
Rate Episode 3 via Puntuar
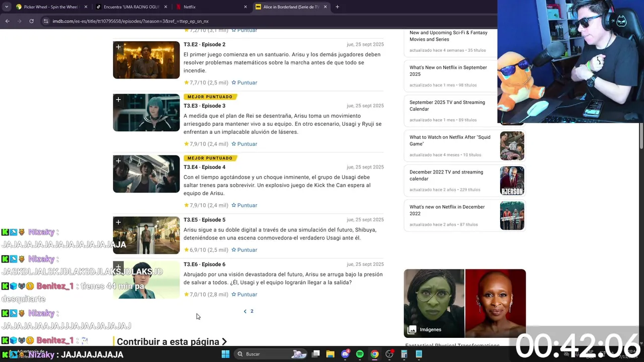244,144
